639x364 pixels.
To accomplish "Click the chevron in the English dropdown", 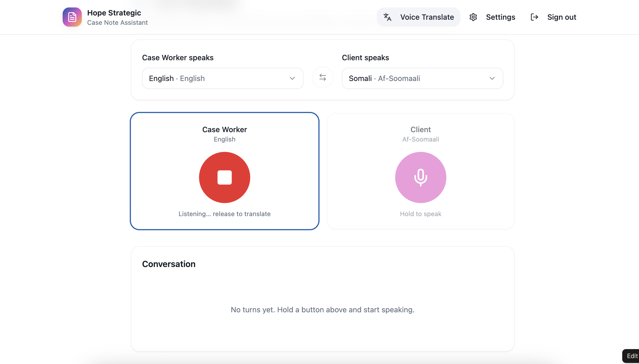I will click(x=292, y=78).
